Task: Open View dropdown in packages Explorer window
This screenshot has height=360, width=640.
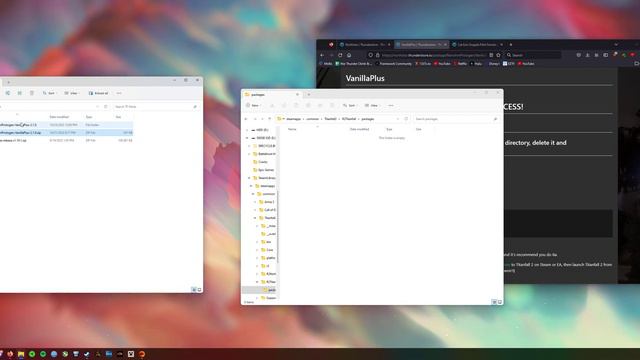Action: [x=372, y=105]
